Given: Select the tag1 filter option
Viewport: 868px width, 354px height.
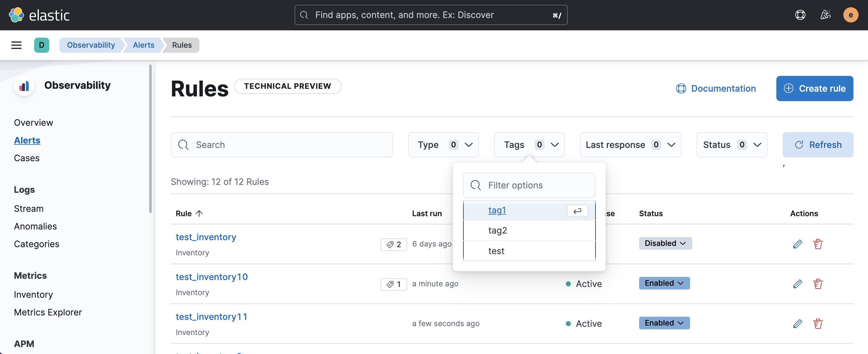Looking at the screenshot, I should coord(497,210).
